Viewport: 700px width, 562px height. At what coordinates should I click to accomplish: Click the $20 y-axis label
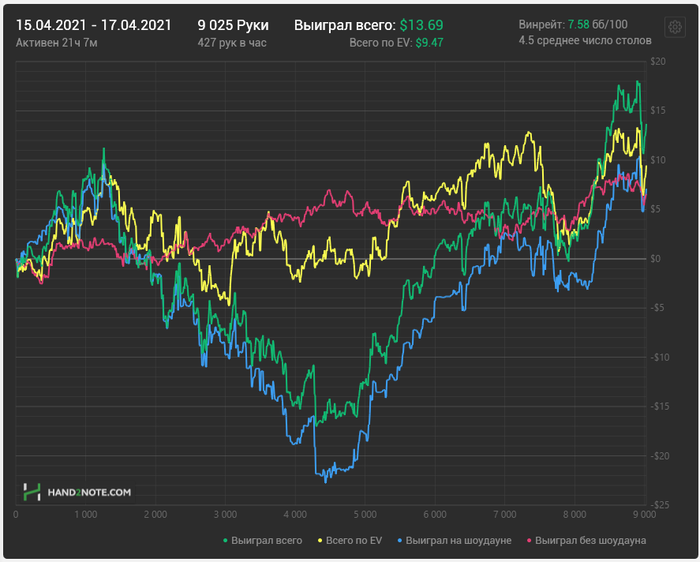pyautogui.click(x=658, y=62)
